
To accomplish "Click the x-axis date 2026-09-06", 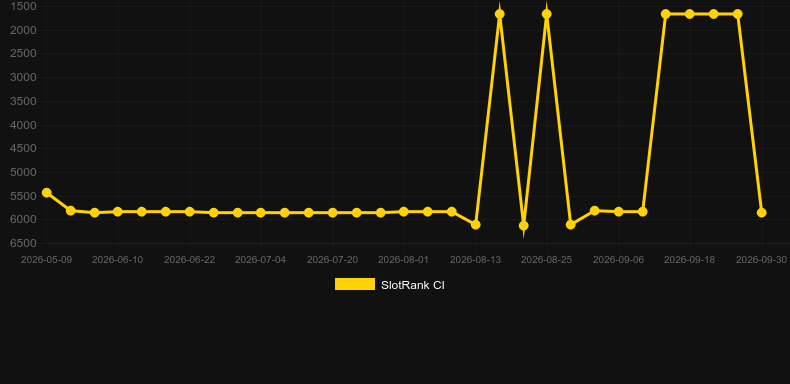I will point(618,260).
